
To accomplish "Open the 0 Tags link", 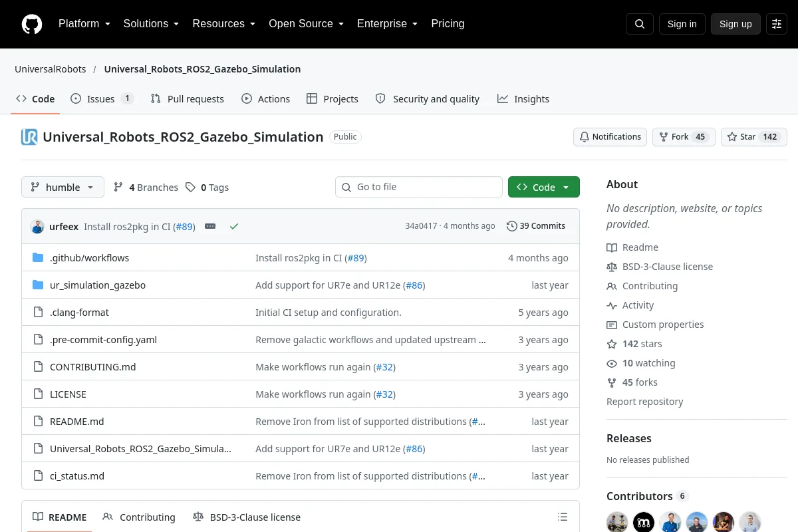I will pyautogui.click(x=207, y=187).
